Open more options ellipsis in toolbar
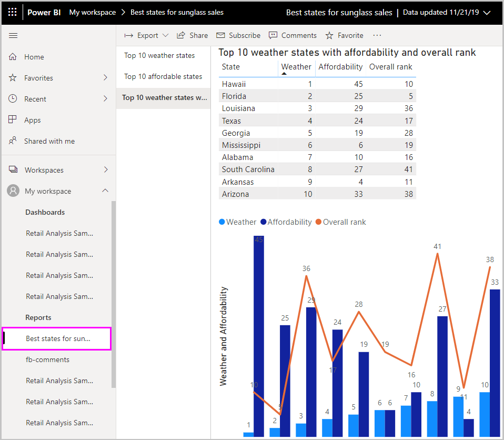The image size is (504, 440). pyautogui.click(x=377, y=35)
